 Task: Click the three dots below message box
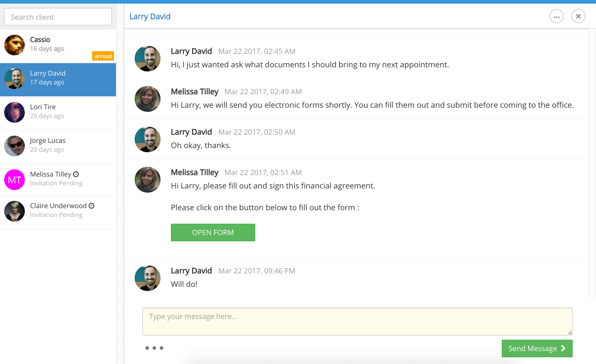click(154, 348)
